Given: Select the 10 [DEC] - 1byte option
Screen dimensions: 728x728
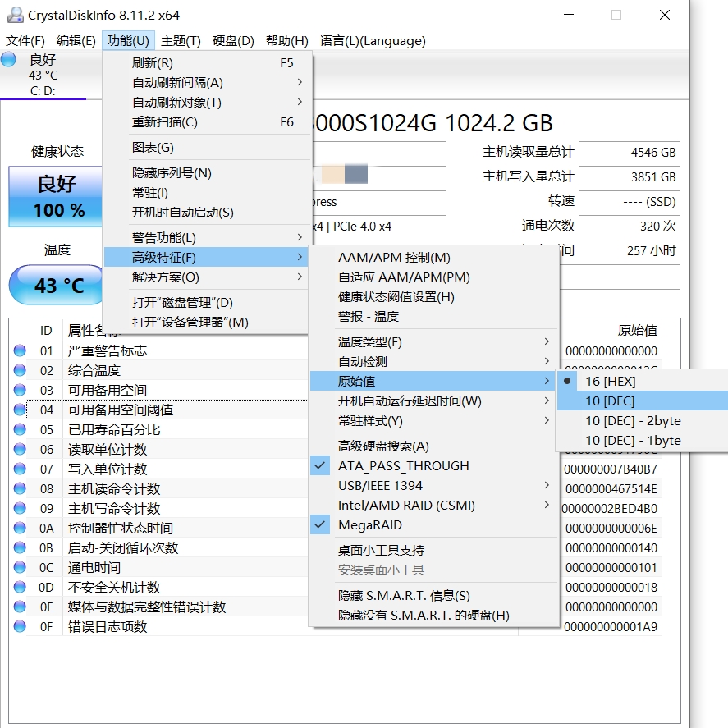Looking at the screenshot, I should tap(643, 440).
